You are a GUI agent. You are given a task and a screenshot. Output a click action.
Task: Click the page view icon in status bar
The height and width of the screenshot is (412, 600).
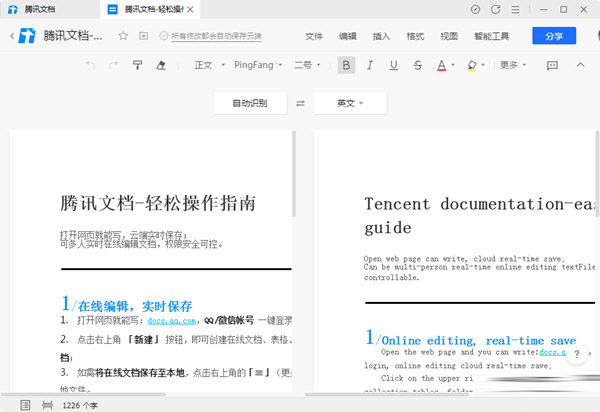tap(47, 405)
